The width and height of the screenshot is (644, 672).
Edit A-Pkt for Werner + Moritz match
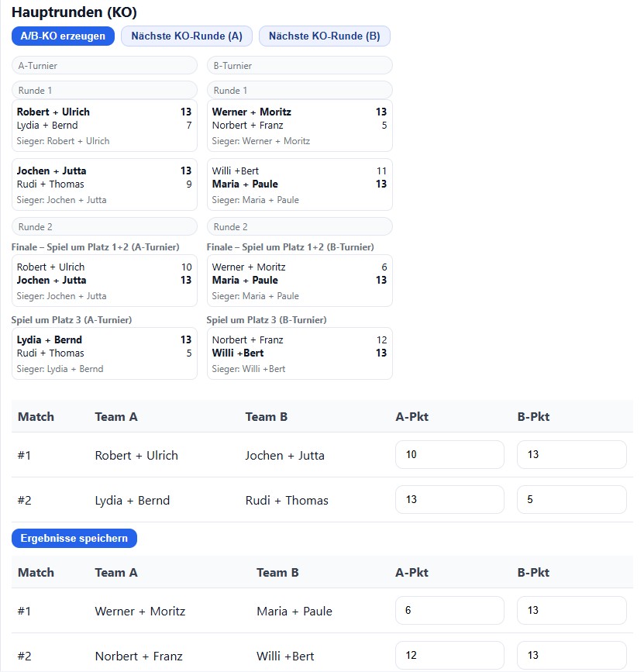pos(449,611)
